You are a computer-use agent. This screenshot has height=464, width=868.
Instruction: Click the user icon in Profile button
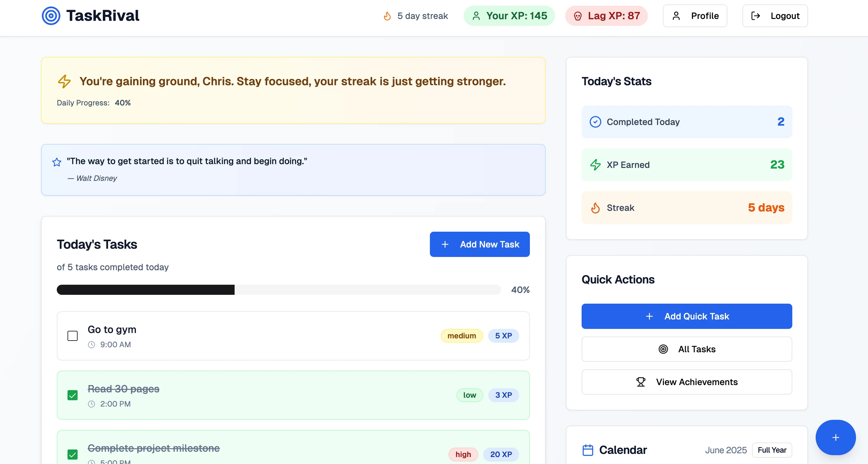676,16
